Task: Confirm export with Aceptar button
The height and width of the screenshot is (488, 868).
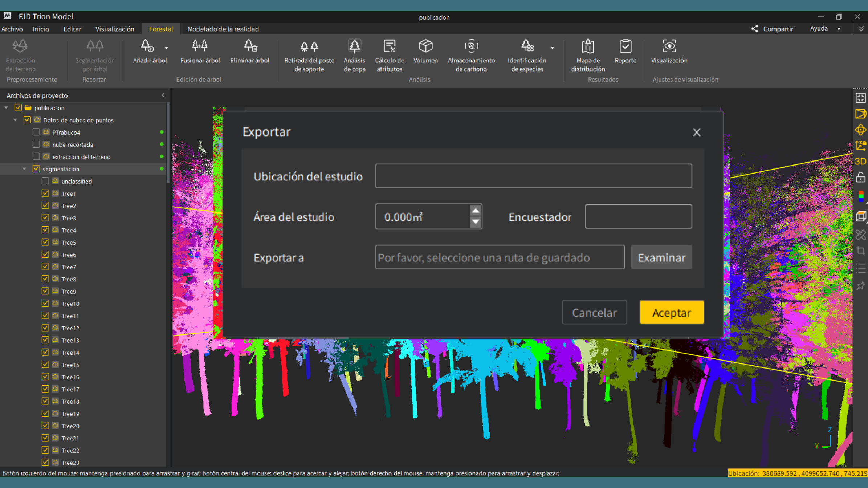Action: pos(672,312)
